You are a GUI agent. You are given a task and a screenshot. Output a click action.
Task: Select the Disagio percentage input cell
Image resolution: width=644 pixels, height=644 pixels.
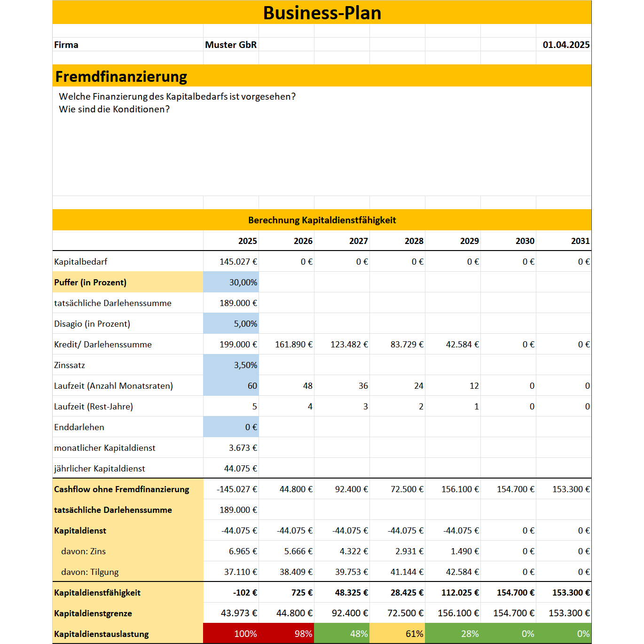tap(230, 323)
